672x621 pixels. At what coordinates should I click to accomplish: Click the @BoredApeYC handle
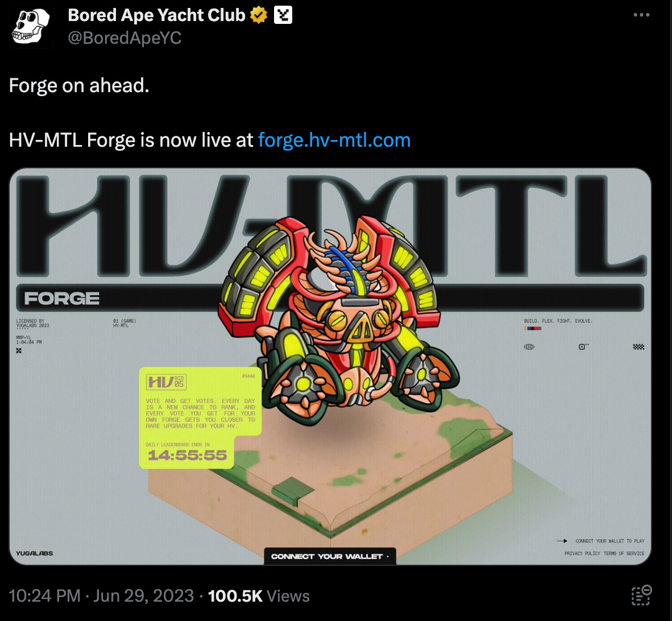[x=125, y=38]
